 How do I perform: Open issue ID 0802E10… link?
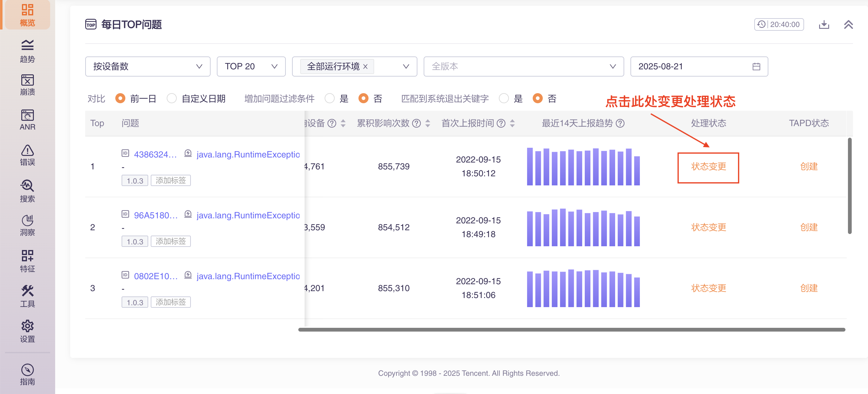156,276
